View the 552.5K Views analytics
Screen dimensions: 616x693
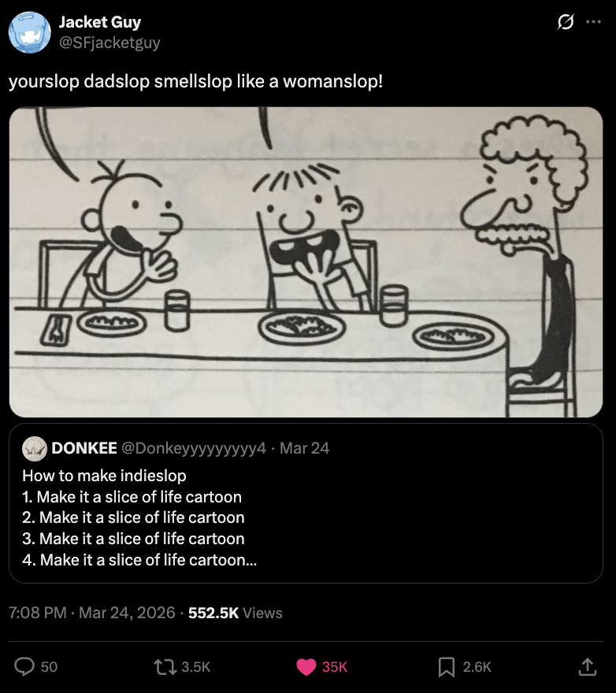pyautogui.click(x=236, y=613)
